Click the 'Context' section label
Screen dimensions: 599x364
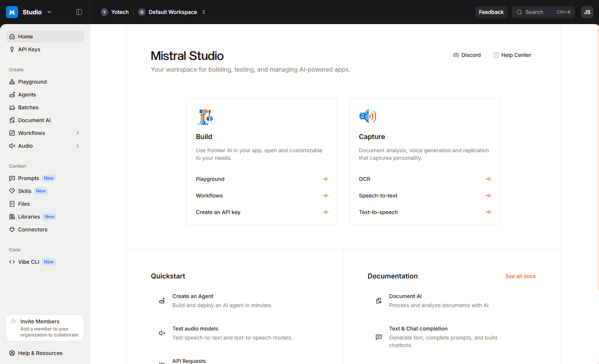(18, 166)
